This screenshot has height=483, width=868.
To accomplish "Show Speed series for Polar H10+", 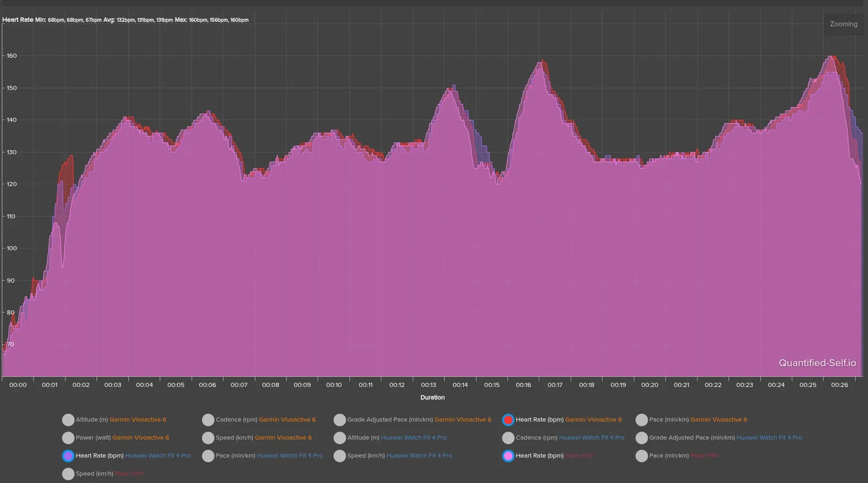I will (x=68, y=474).
